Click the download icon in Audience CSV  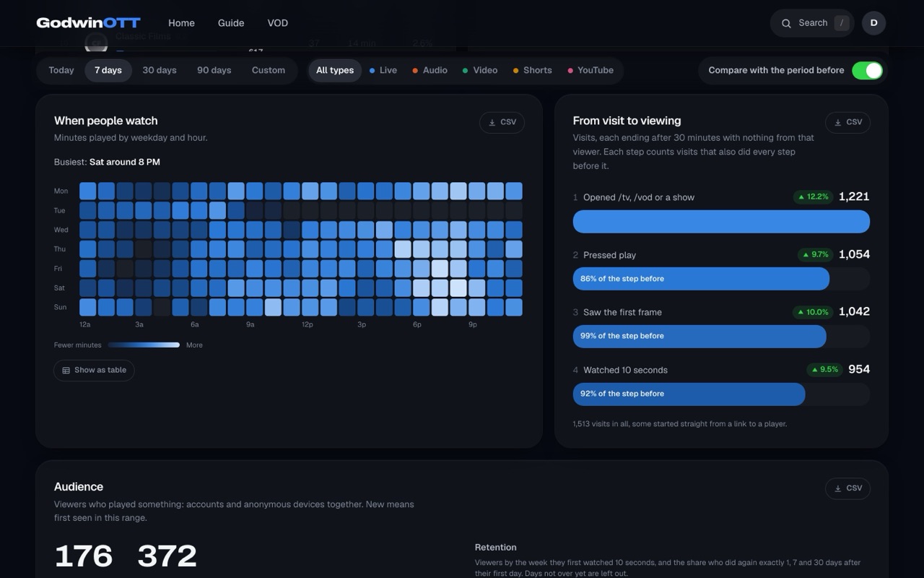838,488
